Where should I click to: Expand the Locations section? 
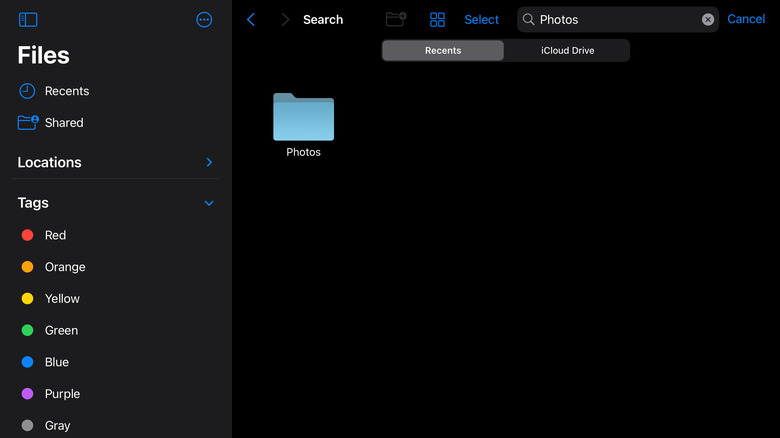point(209,162)
